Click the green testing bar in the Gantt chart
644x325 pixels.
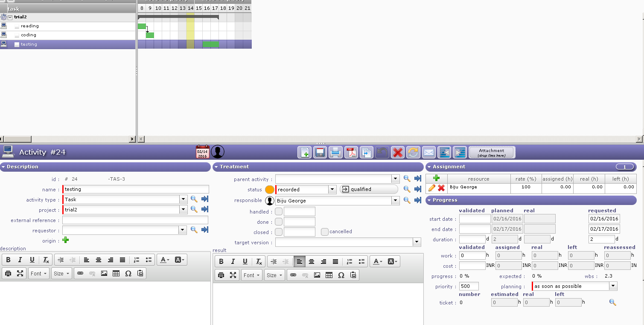211,44
